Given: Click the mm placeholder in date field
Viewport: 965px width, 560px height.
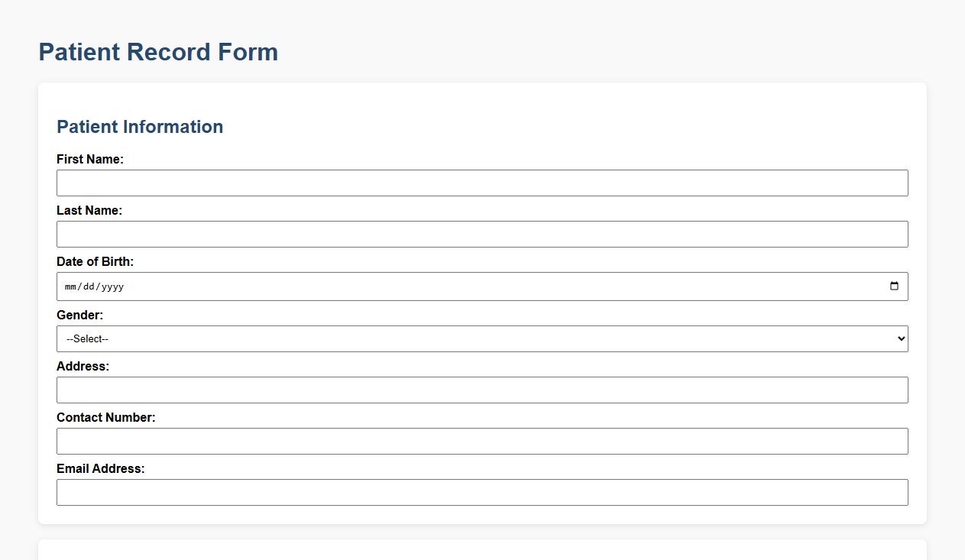Looking at the screenshot, I should [x=71, y=286].
